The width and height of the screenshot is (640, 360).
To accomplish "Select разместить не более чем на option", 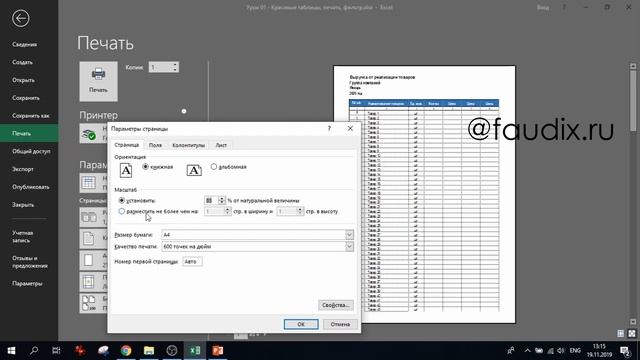I will [x=122, y=211].
